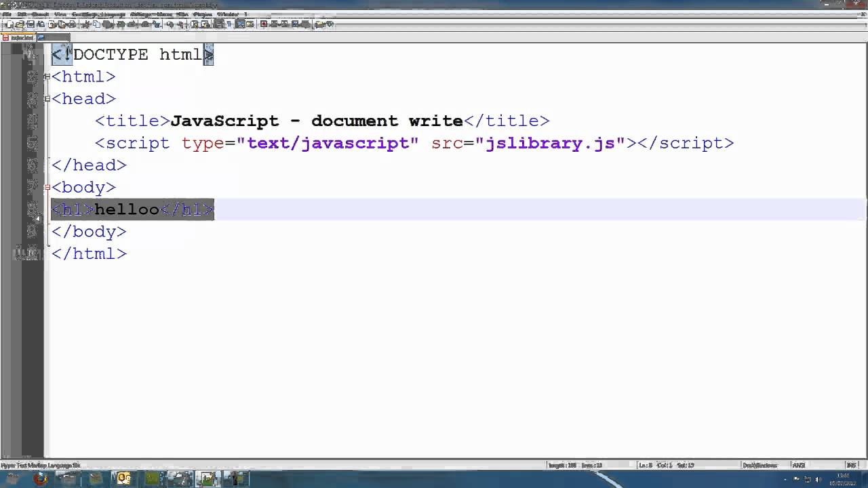The image size is (868, 488).
Task: Click the Save All toolbar icon
Action: coord(41,24)
